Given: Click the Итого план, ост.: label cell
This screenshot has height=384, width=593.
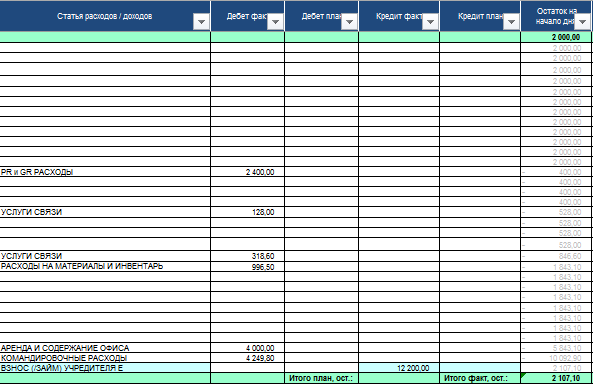Looking at the screenshot, I should (321, 378).
